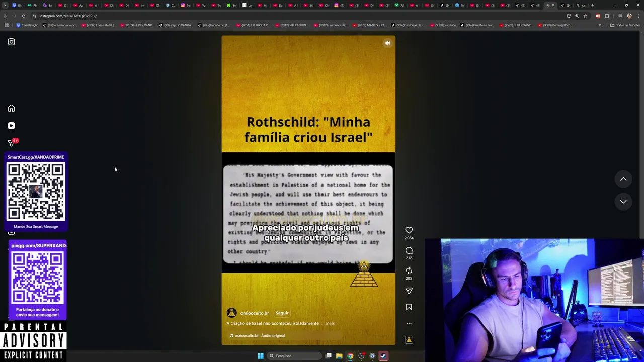This screenshot has height=362, width=644.
Task: Open the red speaker extension icon
Action: pyautogui.click(x=598, y=16)
